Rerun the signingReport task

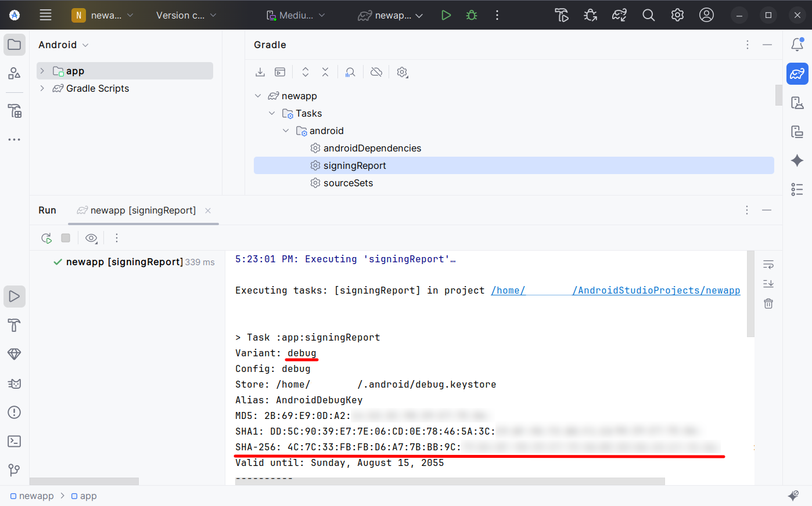click(46, 238)
